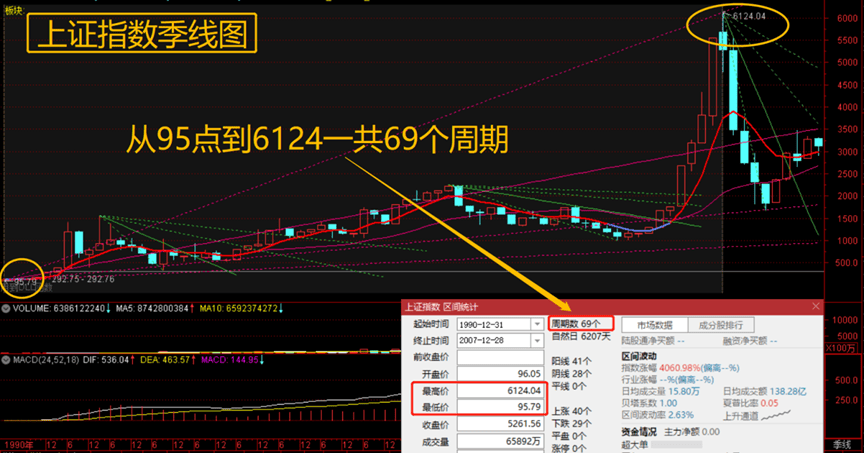Click the 区间波动率 2.63% value
The image size is (864, 453).
(x=681, y=416)
